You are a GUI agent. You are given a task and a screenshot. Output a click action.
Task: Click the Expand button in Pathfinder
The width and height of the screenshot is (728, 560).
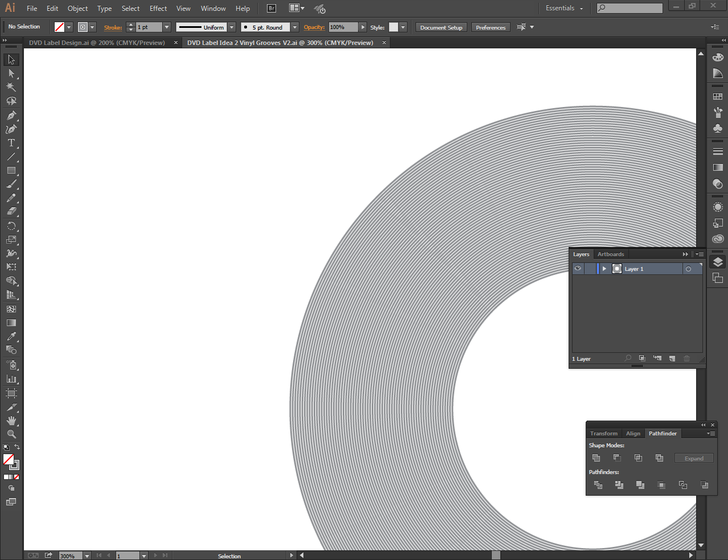(694, 458)
